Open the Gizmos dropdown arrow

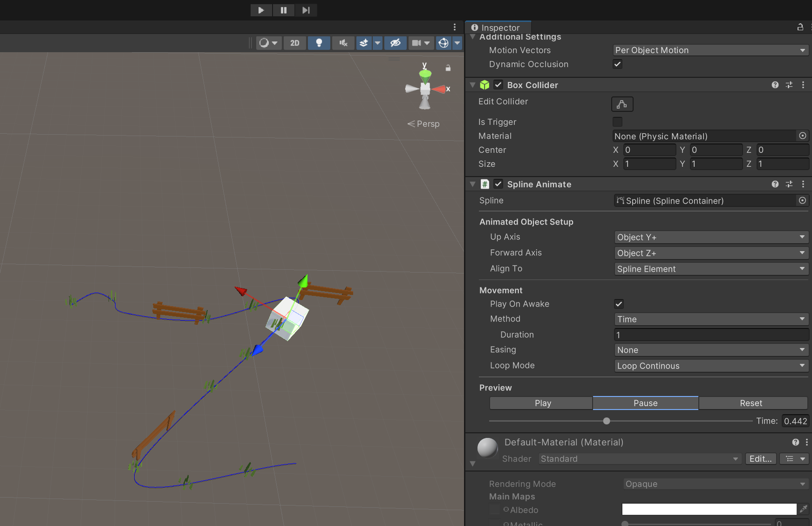pos(457,43)
